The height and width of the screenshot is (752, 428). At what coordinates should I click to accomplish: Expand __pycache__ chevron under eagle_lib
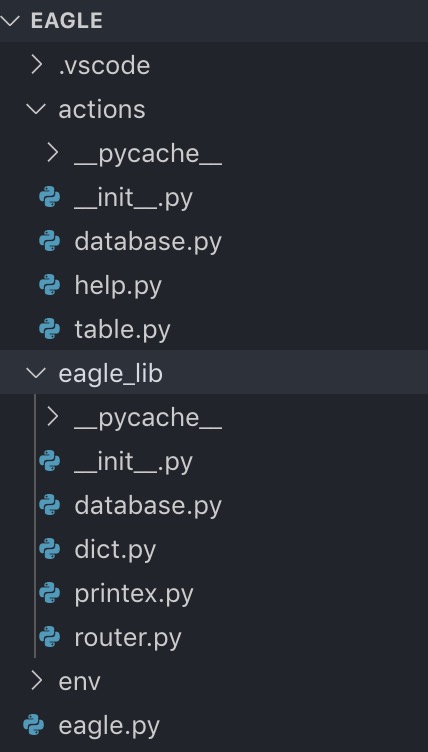click(x=53, y=417)
